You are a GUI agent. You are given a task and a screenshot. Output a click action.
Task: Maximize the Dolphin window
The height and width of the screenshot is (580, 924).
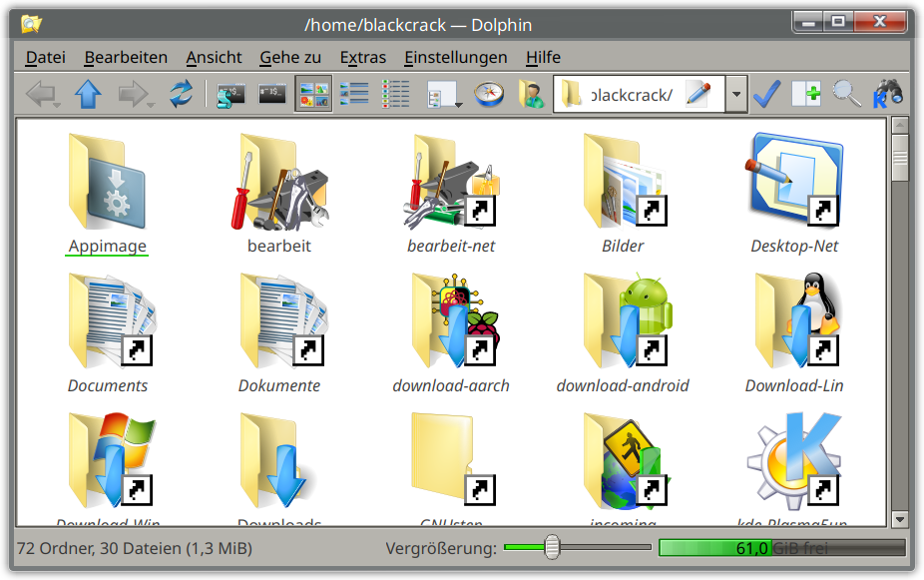837,22
